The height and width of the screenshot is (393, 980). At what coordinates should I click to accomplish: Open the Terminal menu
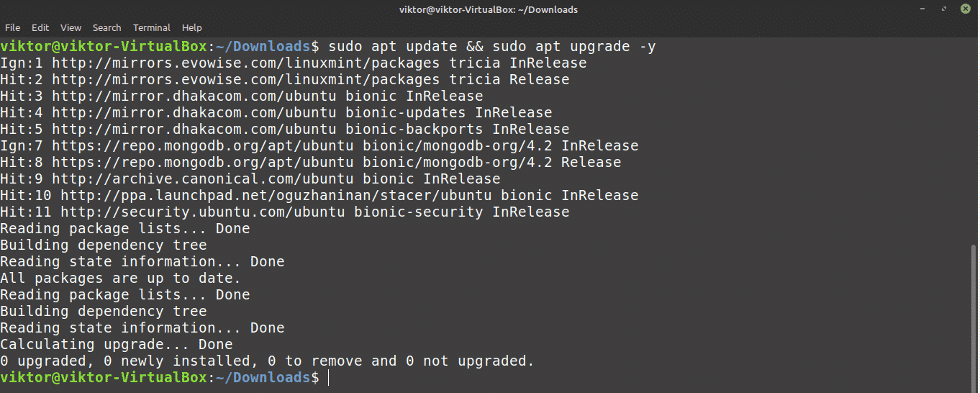coord(151,27)
